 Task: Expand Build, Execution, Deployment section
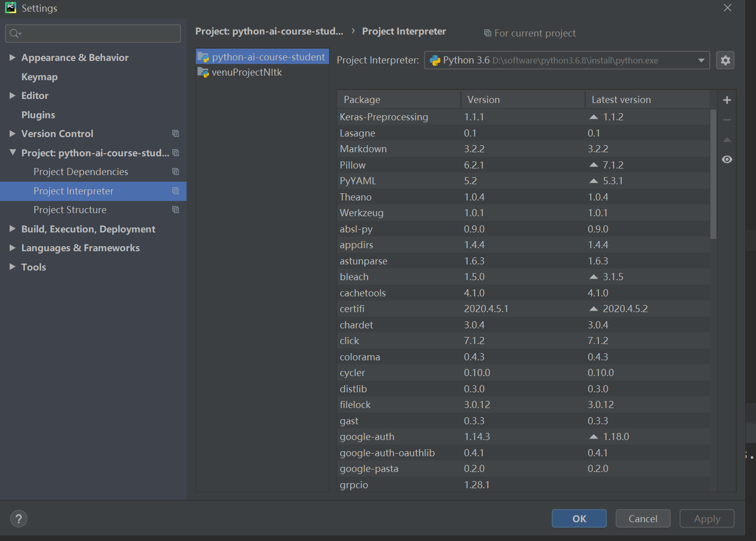point(12,229)
